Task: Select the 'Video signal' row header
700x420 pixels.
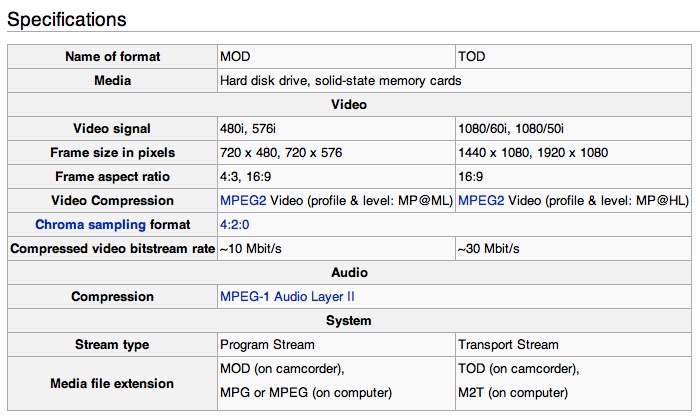Action: click(112, 129)
